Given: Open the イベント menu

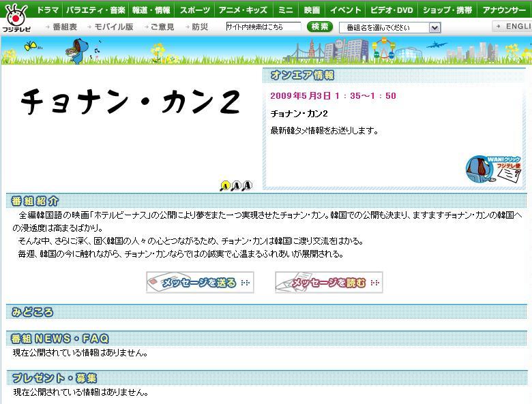Looking at the screenshot, I should (x=346, y=10).
